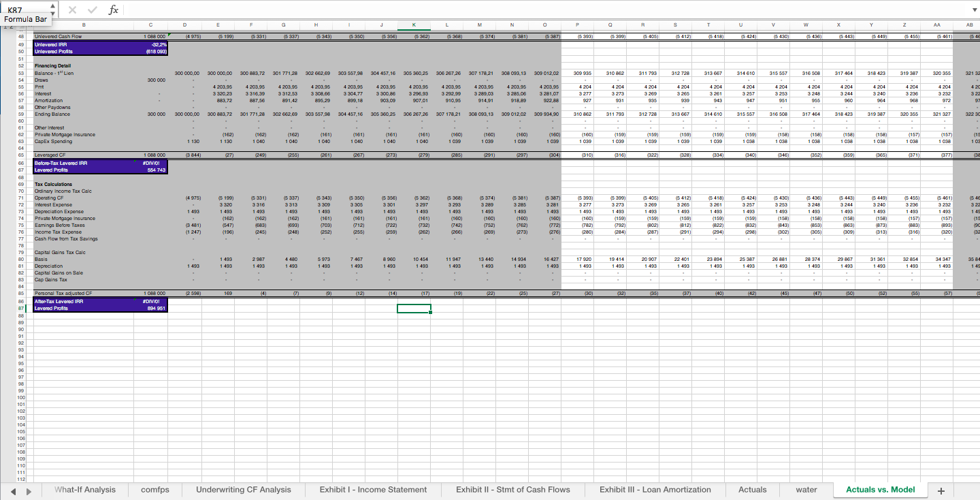
Task: Click the Insert Function fx icon
Action: click(x=113, y=9)
